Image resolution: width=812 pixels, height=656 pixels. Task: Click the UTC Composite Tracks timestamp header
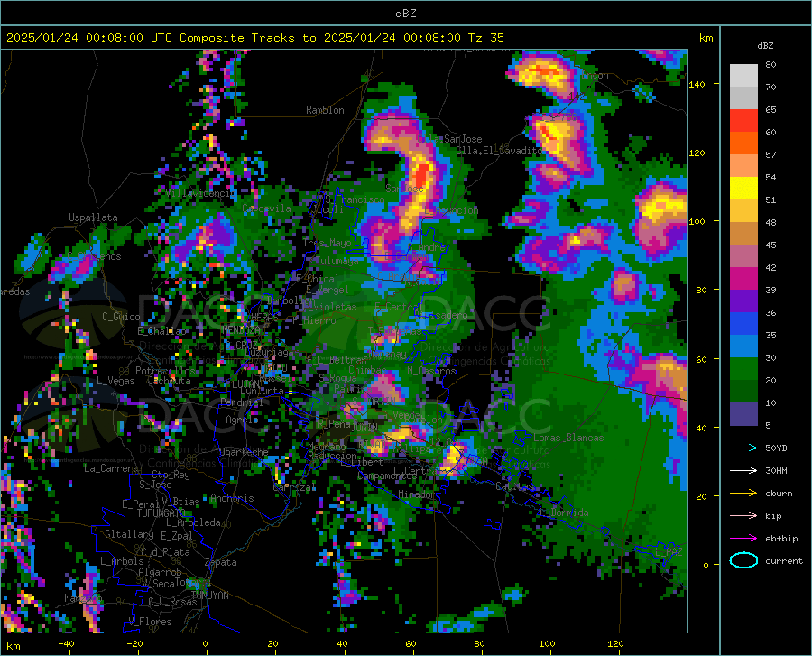click(254, 38)
